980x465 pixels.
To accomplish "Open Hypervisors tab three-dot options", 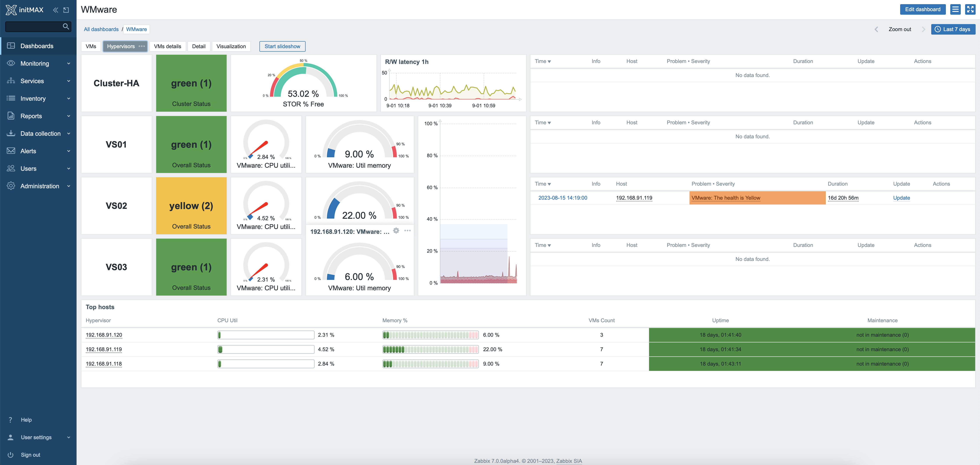I will [142, 46].
